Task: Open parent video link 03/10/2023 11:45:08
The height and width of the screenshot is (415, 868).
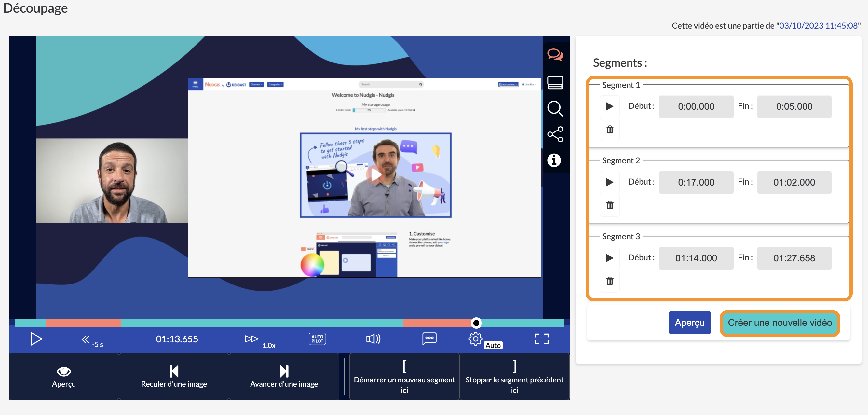Action: coord(819,26)
